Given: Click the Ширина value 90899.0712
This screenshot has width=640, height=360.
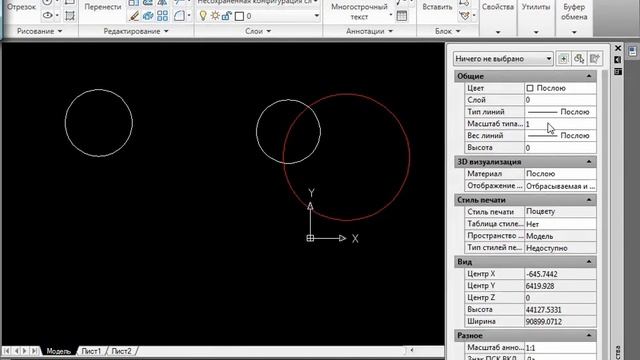Looking at the screenshot, I should coord(560,322).
